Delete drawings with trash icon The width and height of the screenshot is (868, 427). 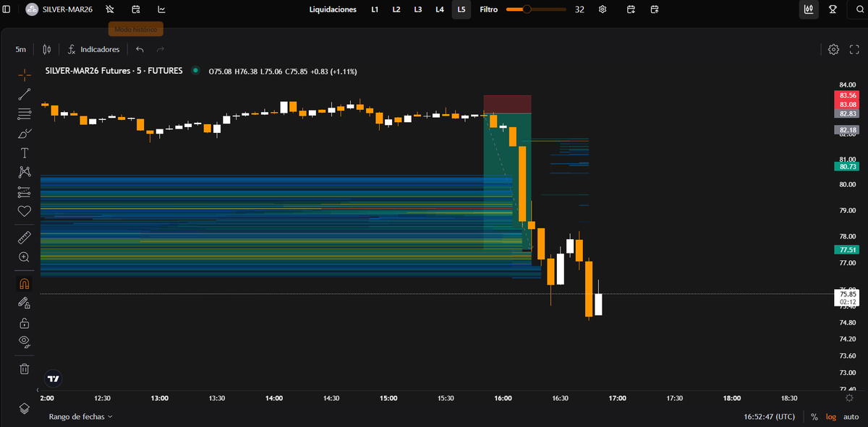pyautogui.click(x=25, y=368)
